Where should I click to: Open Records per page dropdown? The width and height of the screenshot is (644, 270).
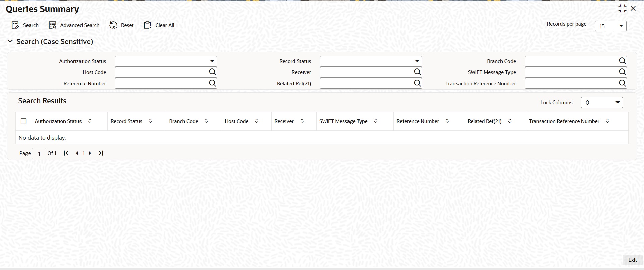610,26
